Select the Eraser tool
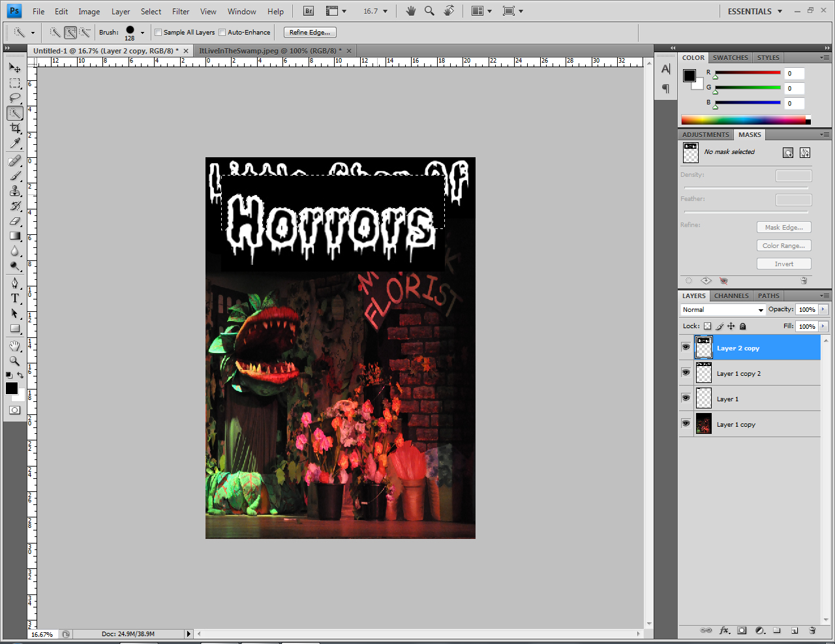835x644 pixels. pos(15,221)
